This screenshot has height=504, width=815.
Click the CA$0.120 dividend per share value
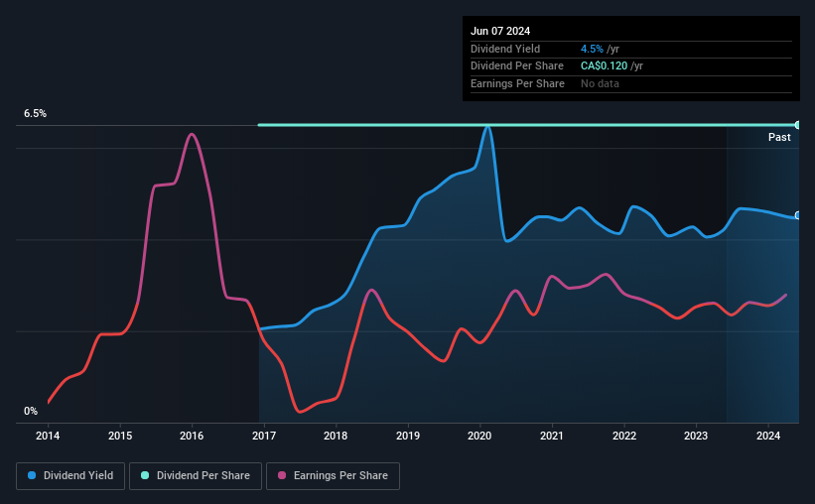click(x=604, y=66)
